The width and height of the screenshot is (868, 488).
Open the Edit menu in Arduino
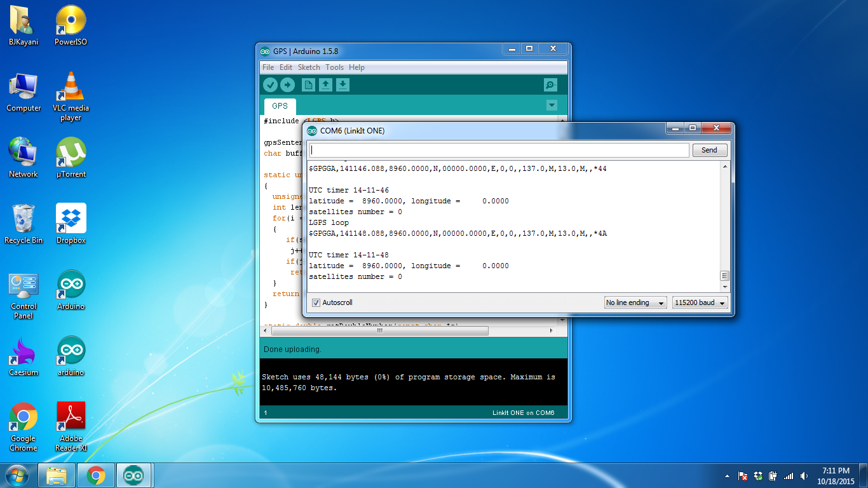[286, 67]
